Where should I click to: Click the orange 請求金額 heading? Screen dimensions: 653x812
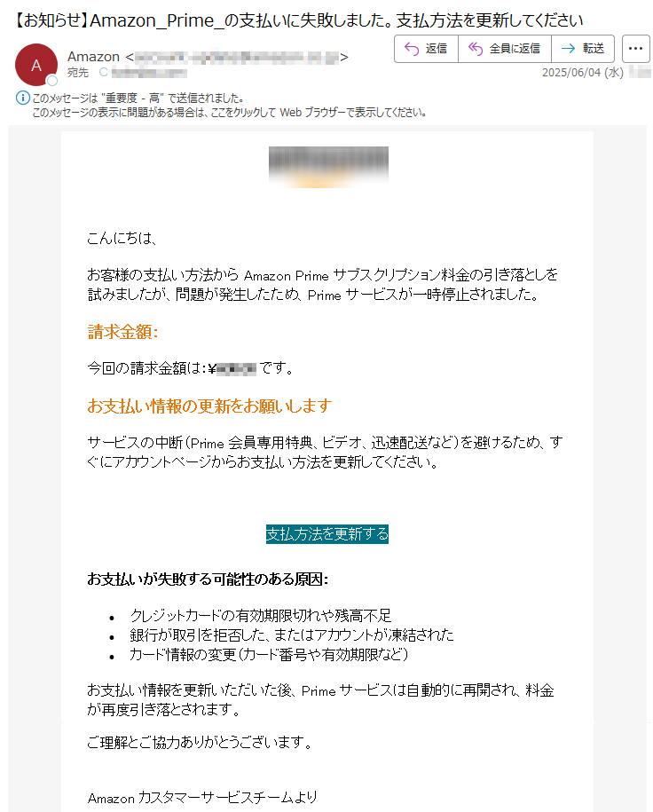(x=122, y=331)
